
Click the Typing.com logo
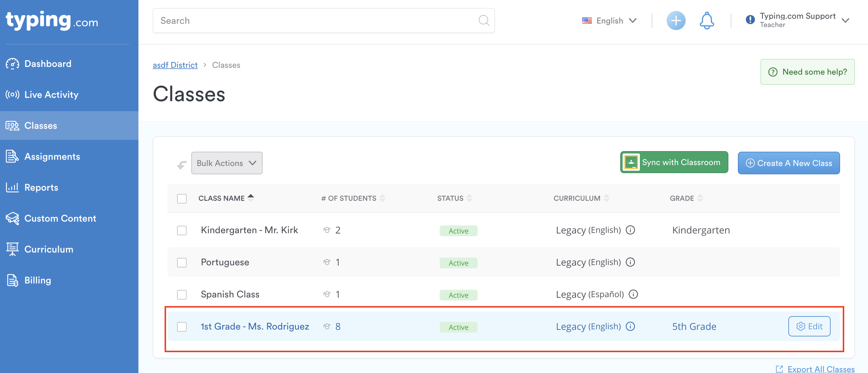point(52,20)
